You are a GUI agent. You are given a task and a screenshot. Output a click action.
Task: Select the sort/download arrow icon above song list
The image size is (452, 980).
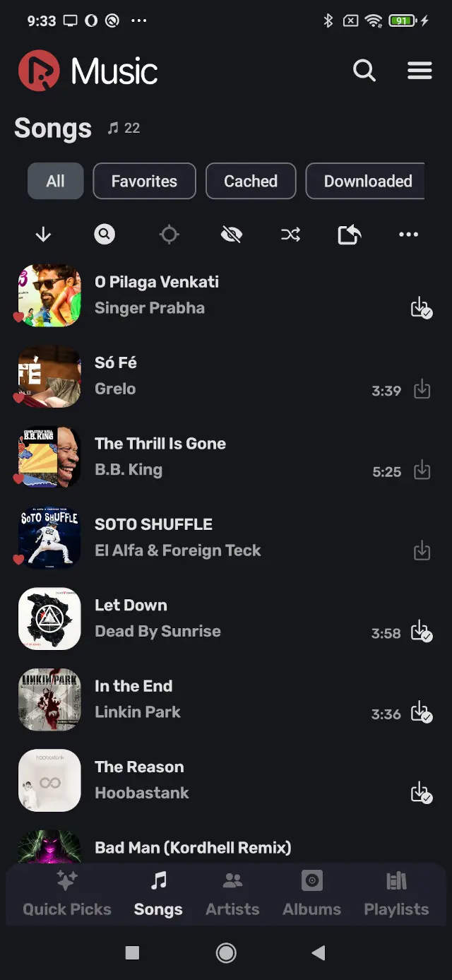tap(43, 234)
